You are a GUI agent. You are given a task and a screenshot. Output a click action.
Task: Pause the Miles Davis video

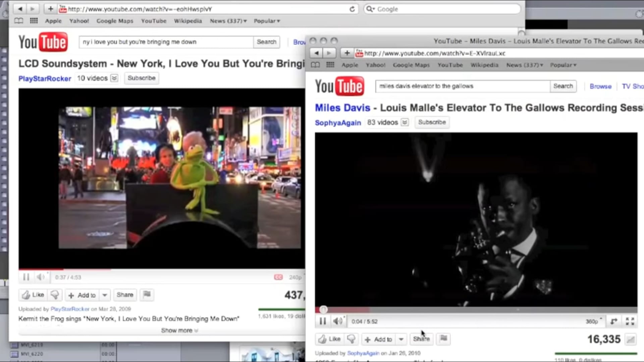pyautogui.click(x=323, y=321)
